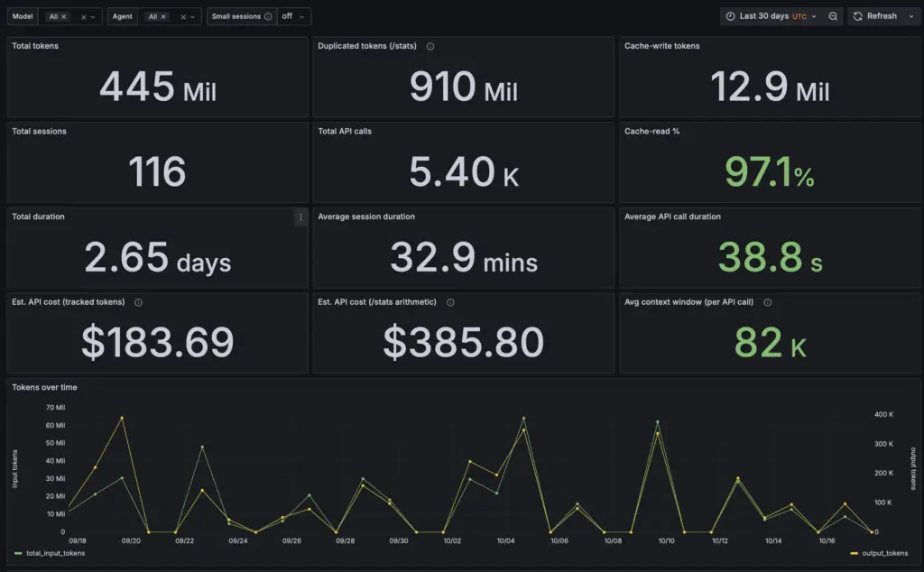Toggle the total_input_tokens series in legend
Screen dimensions: 924x572
[55, 553]
